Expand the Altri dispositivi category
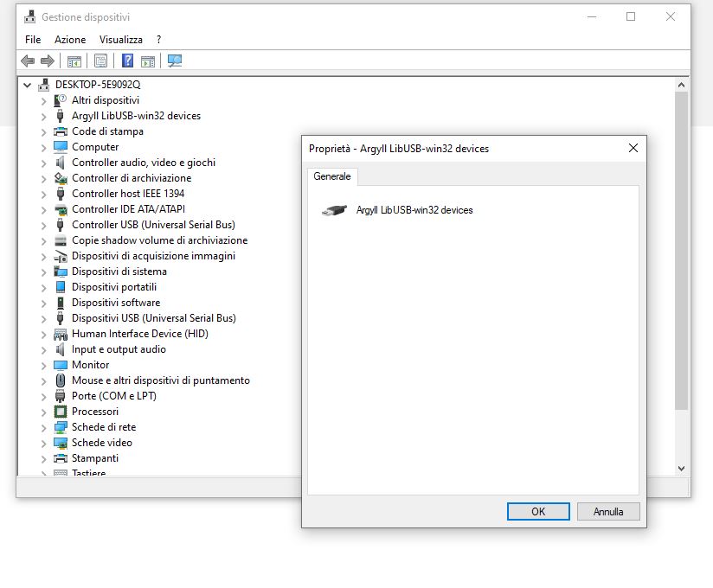Screen dimensions: 713x588 43,101
